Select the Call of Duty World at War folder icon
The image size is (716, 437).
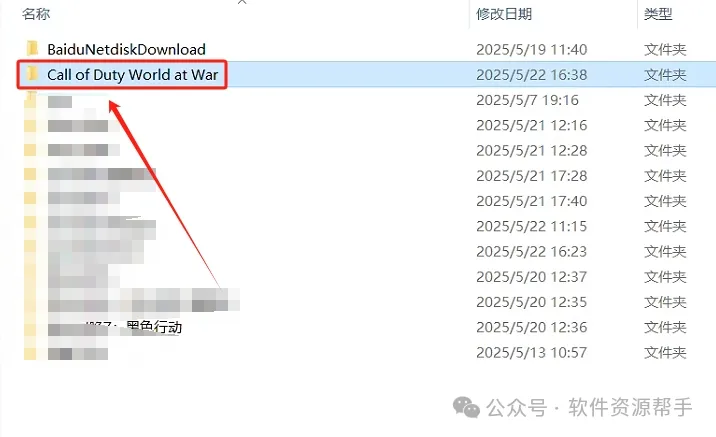tap(32, 74)
